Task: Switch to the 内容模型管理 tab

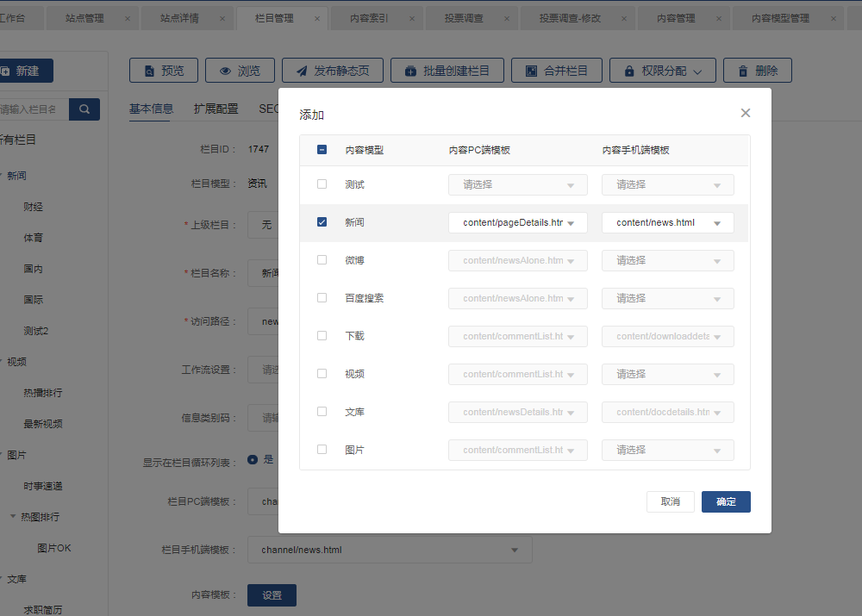Action: coord(779,18)
